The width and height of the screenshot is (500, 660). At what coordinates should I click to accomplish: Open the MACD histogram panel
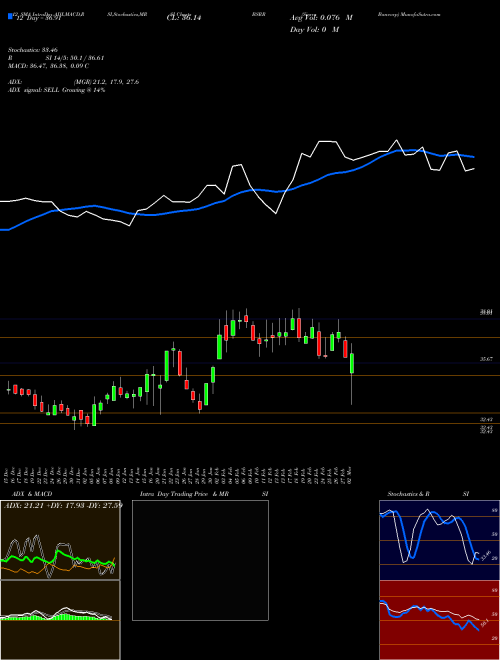click(x=60, y=620)
